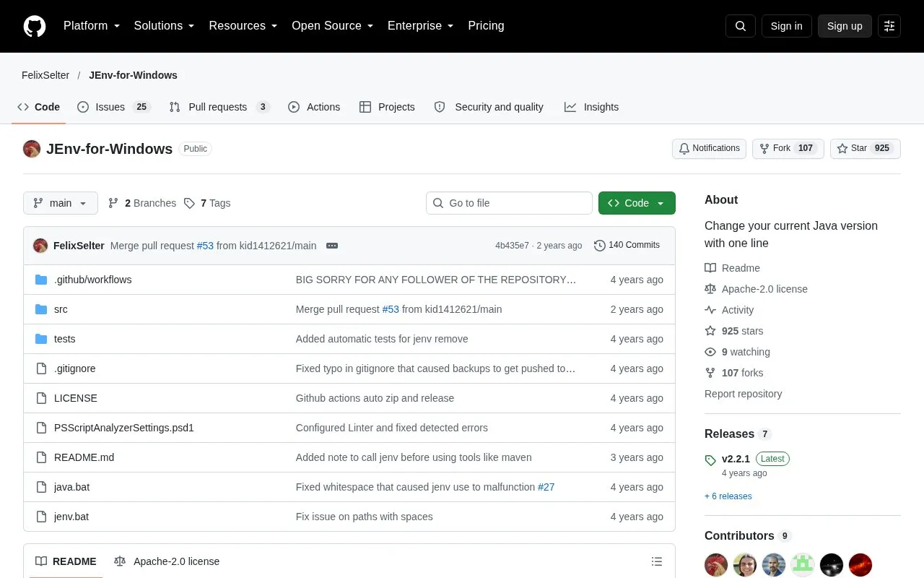Expand the Open Source menu
This screenshot has width=924, height=578.
tap(333, 26)
